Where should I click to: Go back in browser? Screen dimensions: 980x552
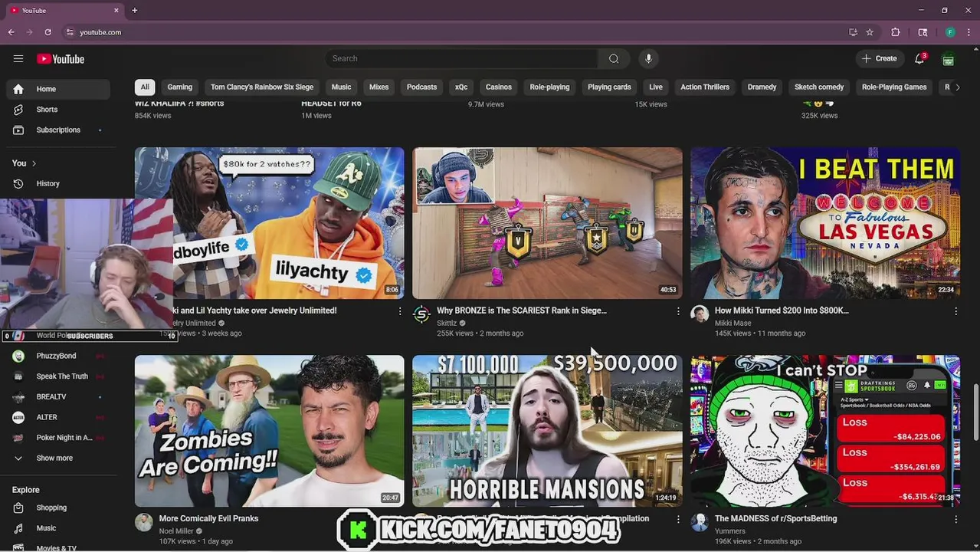point(11,32)
